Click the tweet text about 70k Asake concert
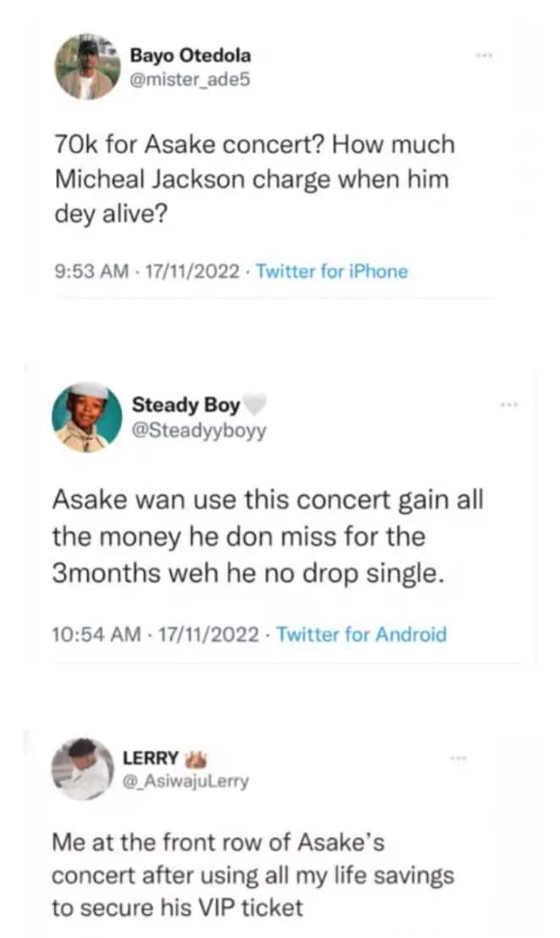 (x=253, y=180)
